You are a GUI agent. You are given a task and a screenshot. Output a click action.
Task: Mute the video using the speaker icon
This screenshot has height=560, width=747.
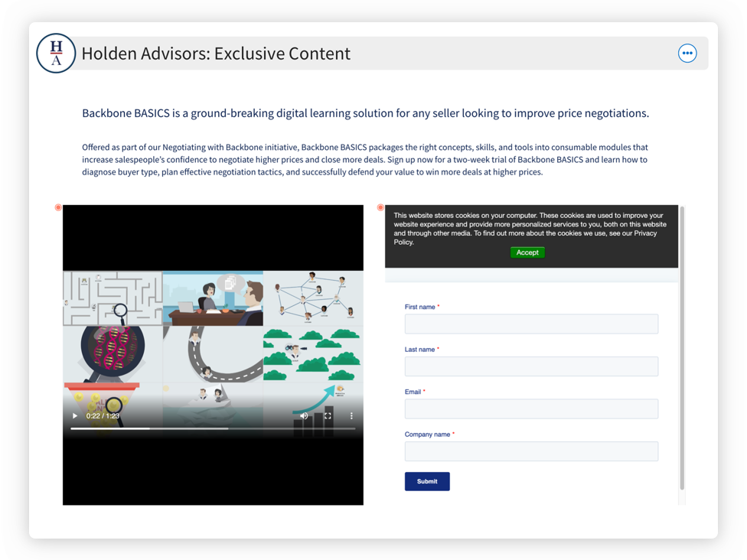[304, 415]
